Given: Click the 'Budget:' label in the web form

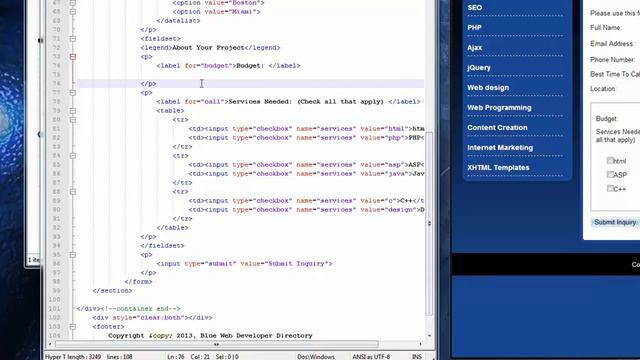Looking at the screenshot, I should tap(607, 119).
